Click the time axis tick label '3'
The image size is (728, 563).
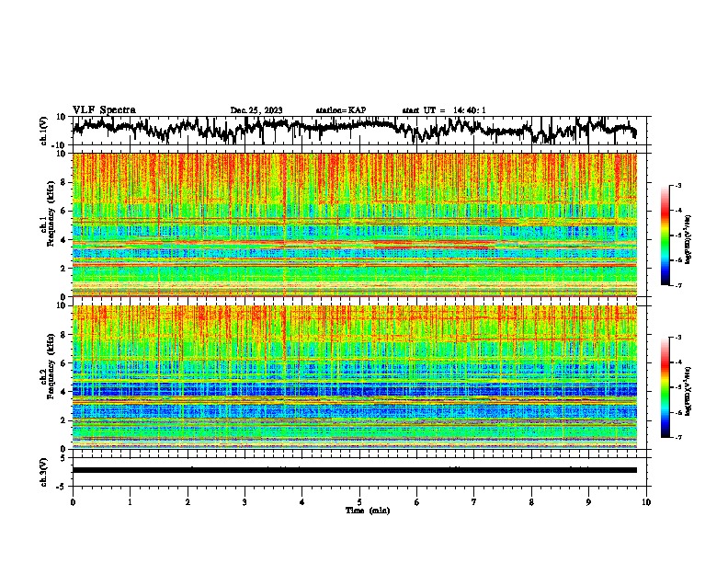(x=245, y=502)
